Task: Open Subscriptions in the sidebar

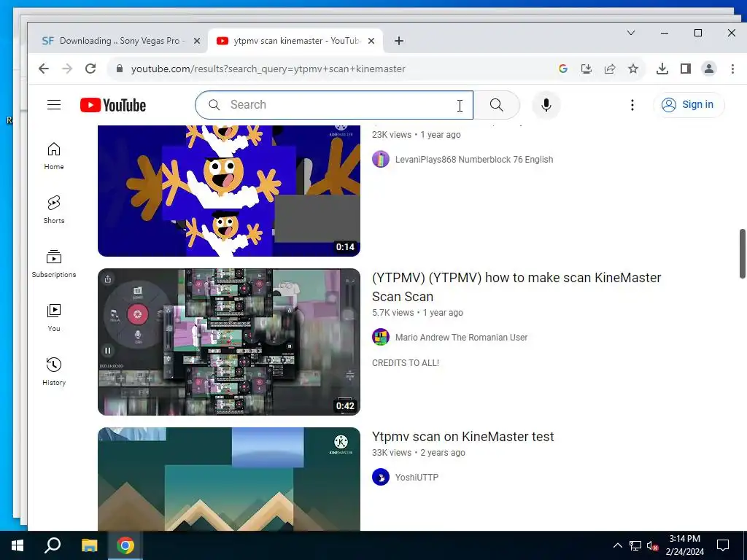Action: pos(54,264)
